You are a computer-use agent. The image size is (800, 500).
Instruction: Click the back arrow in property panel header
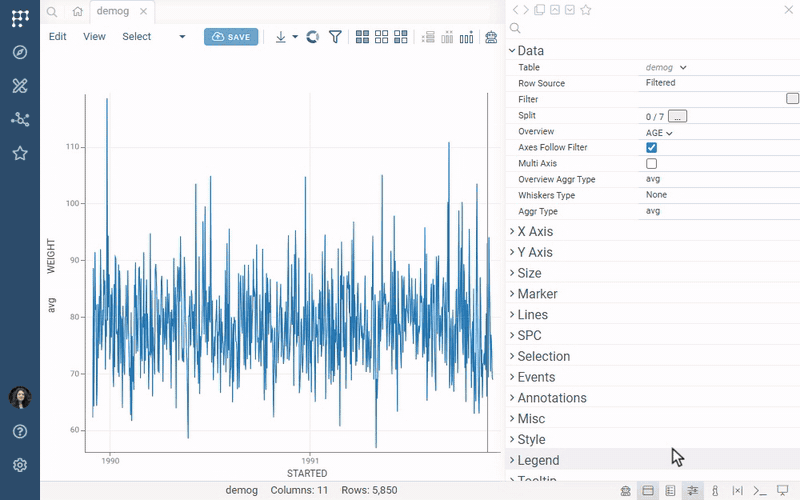(515, 10)
